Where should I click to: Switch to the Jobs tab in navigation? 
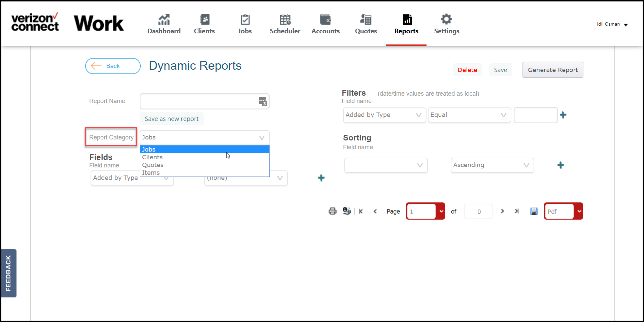click(x=245, y=24)
